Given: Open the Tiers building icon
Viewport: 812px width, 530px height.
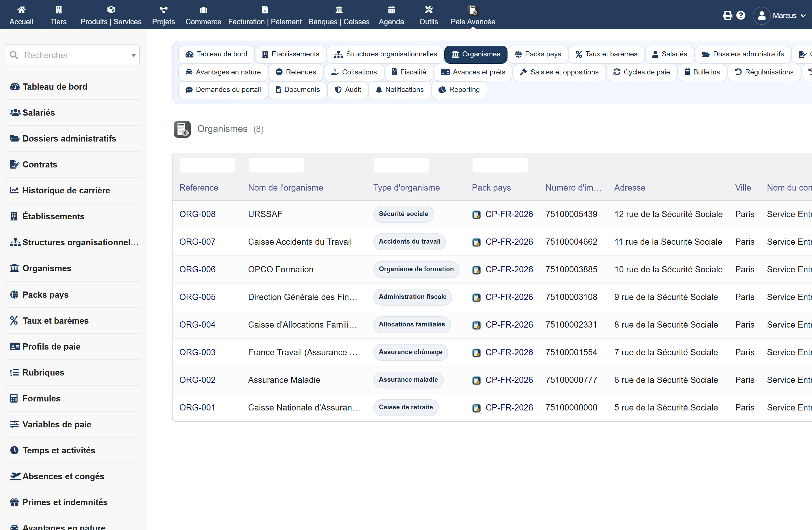Looking at the screenshot, I should (x=59, y=10).
